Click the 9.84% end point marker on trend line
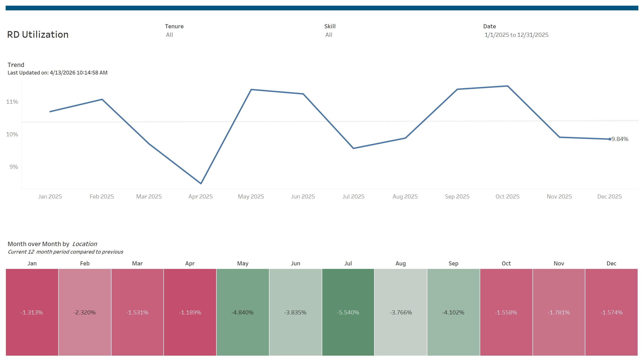 tap(610, 139)
